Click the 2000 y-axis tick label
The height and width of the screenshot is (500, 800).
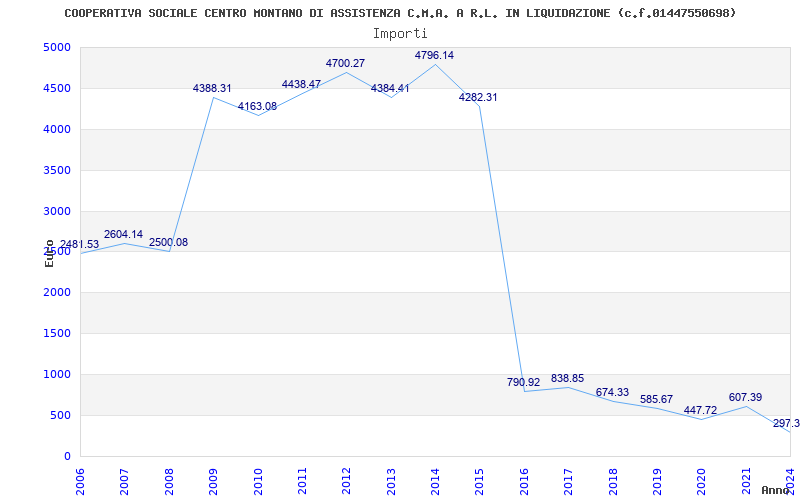(55, 293)
